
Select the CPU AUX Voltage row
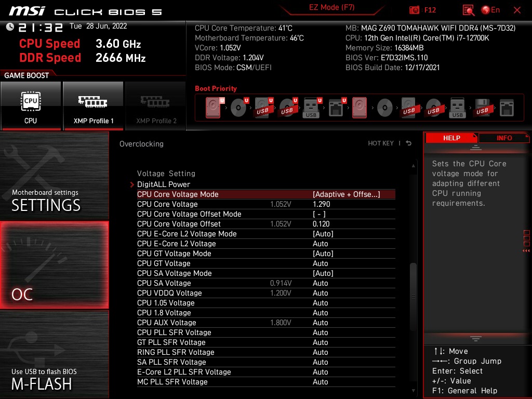coord(266,322)
